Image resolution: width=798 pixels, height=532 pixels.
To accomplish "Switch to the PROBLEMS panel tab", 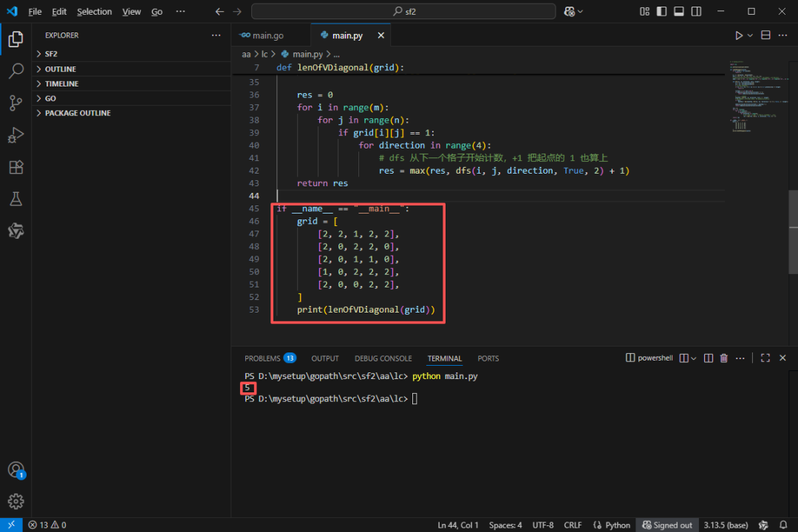I will (x=262, y=358).
